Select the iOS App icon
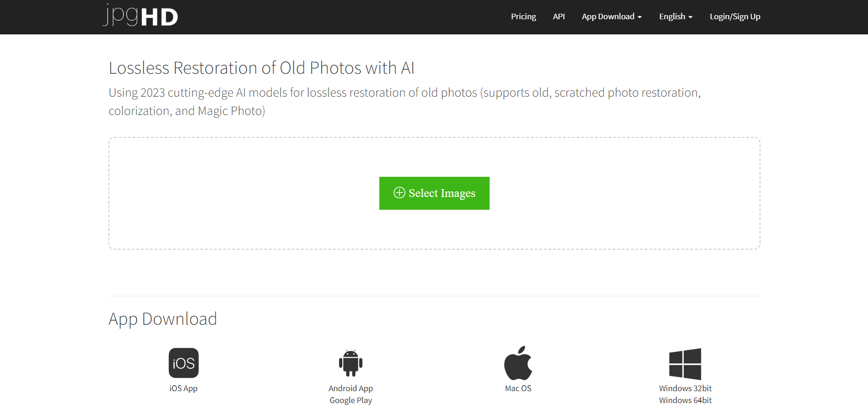This screenshot has height=420, width=868. [x=183, y=362]
